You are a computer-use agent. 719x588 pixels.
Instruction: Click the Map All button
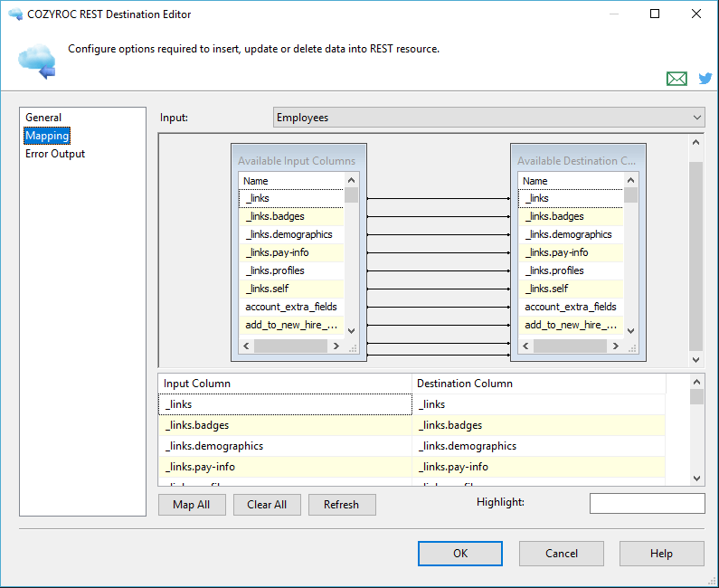click(192, 505)
